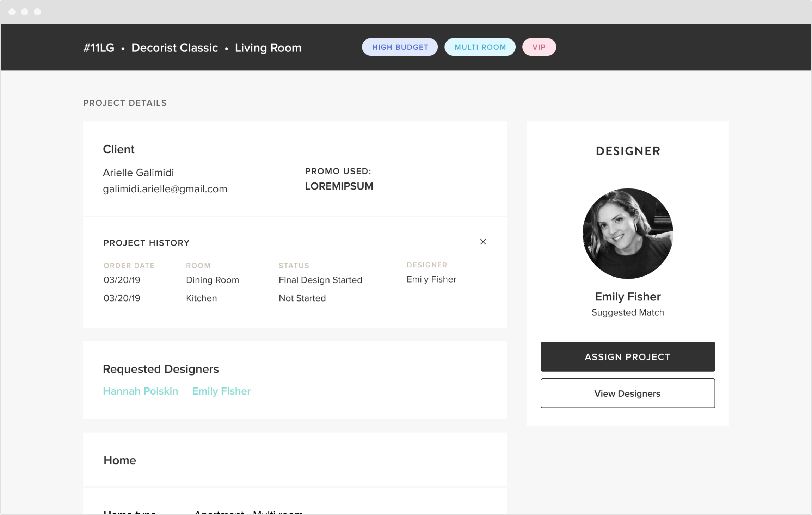Click the LOREMIPSUM promo code
The width and height of the screenshot is (812, 515).
pyautogui.click(x=339, y=186)
